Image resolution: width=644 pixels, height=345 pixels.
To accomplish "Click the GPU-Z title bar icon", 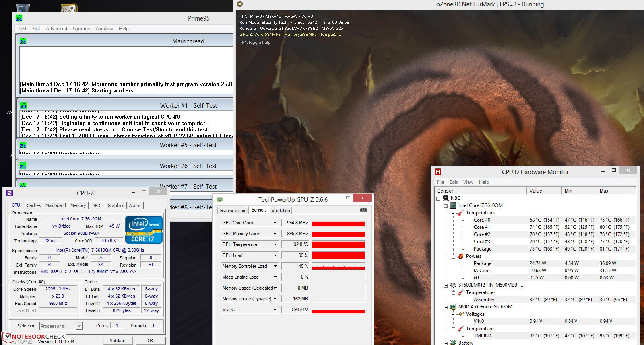I will point(220,199).
